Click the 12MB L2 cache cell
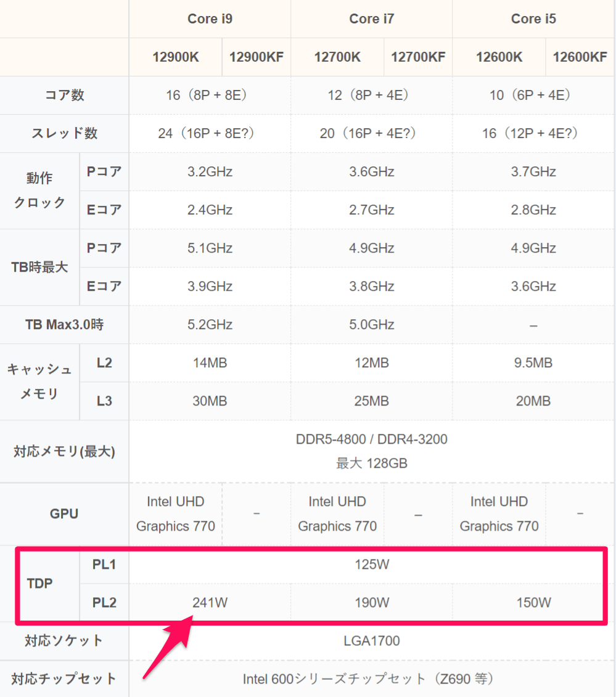This screenshot has height=697, width=616. click(371, 363)
